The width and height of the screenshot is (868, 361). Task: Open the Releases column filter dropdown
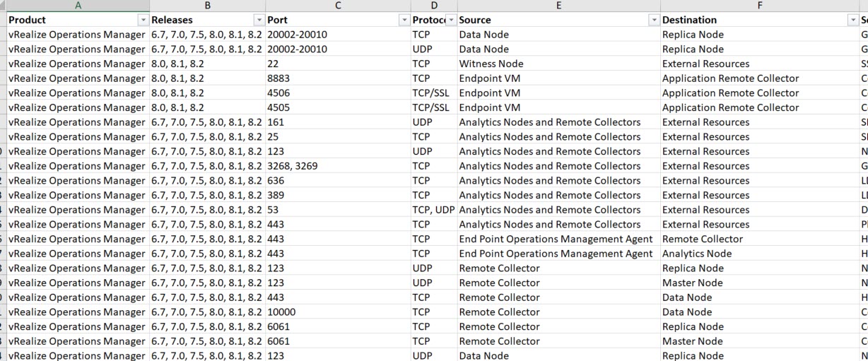point(259,20)
